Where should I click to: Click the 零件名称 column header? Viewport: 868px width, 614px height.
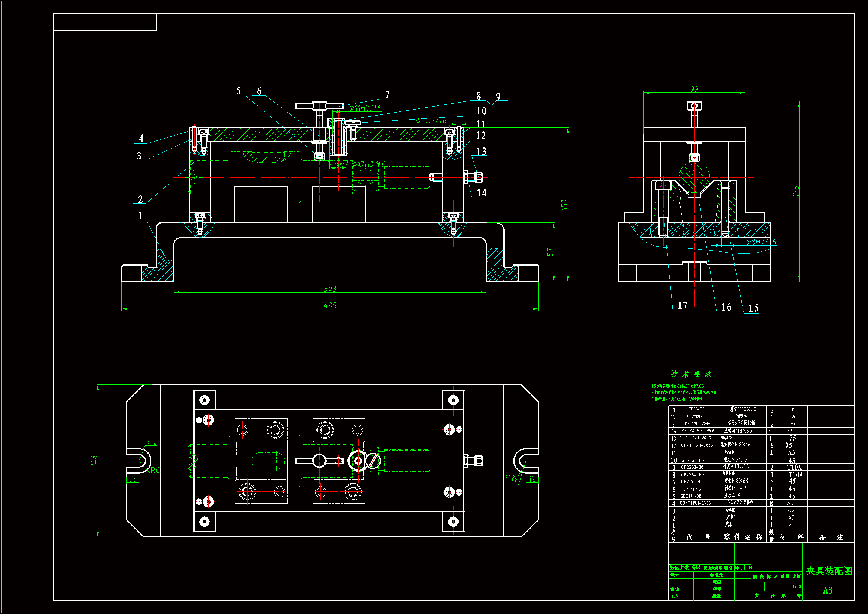click(743, 537)
